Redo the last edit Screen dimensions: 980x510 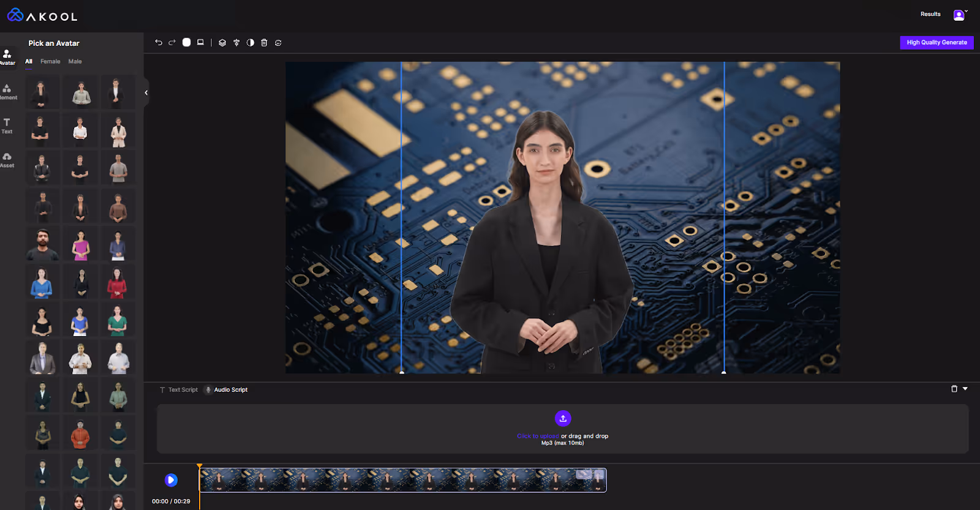(172, 43)
